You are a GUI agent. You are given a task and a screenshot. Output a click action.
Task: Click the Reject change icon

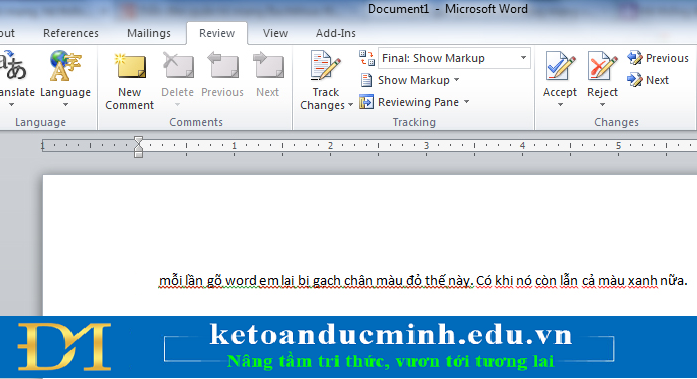point(602,66)
